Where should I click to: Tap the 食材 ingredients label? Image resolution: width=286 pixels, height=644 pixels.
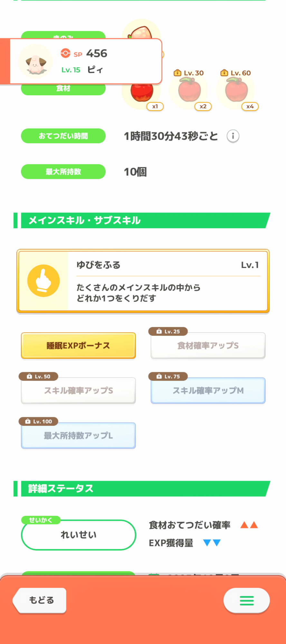click(x=63, y=89)
